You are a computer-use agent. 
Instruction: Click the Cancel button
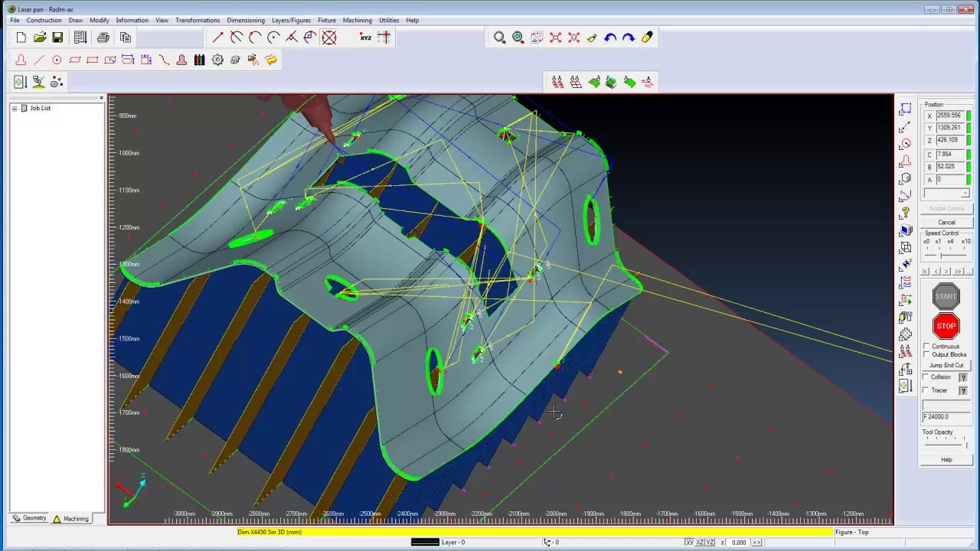coord(946,223)
